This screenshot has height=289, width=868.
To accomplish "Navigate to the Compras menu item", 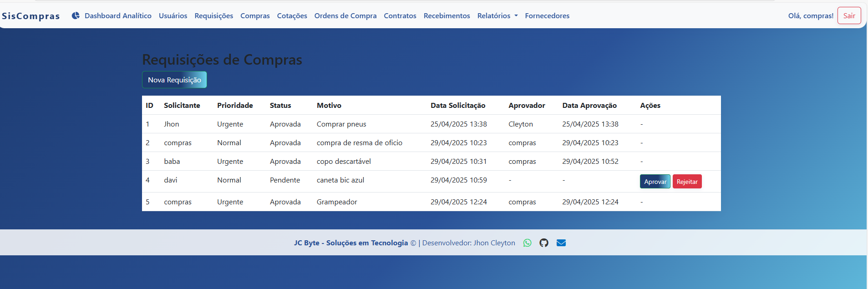I will tap(255, 16).
